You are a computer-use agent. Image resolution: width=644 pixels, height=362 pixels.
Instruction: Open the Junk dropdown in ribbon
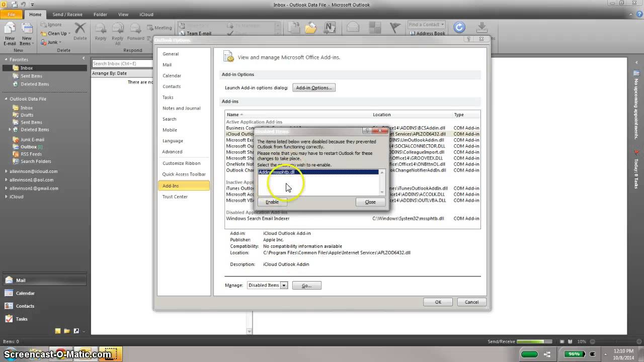pyautogui.click(x=51, y=42)
